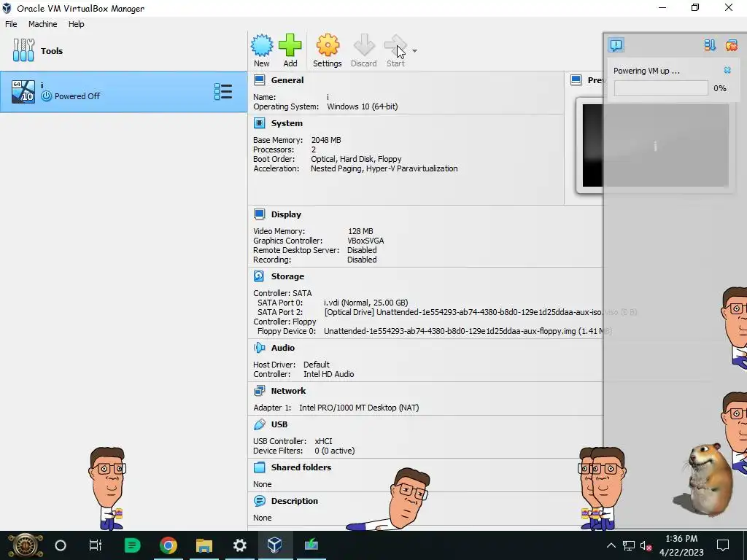Click the Description section heading

point(295,501)
